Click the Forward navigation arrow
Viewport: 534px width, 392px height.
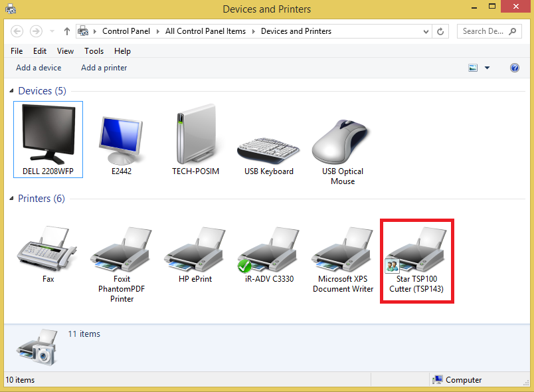coord(36,31)
